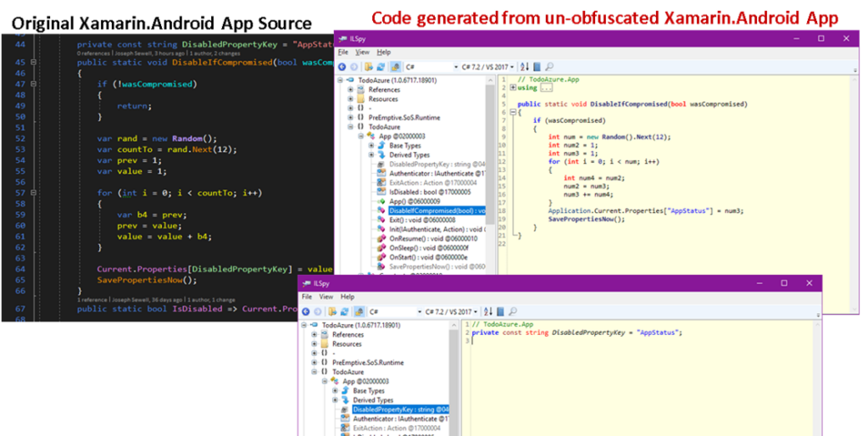868x436 pixels.
Task: Collapse App @02000003 class in upper ILSpy tree
Action: (x=360, y=137)
